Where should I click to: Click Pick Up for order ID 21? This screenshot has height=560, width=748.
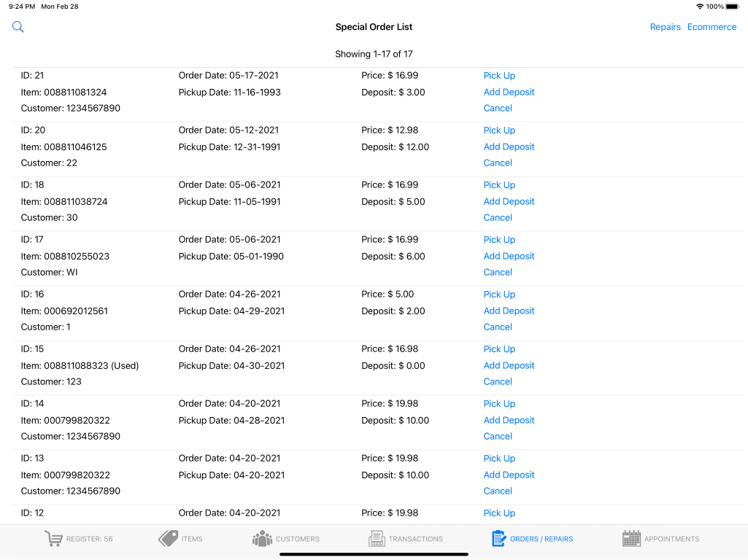pyautogui.click(x=499, y=76)
